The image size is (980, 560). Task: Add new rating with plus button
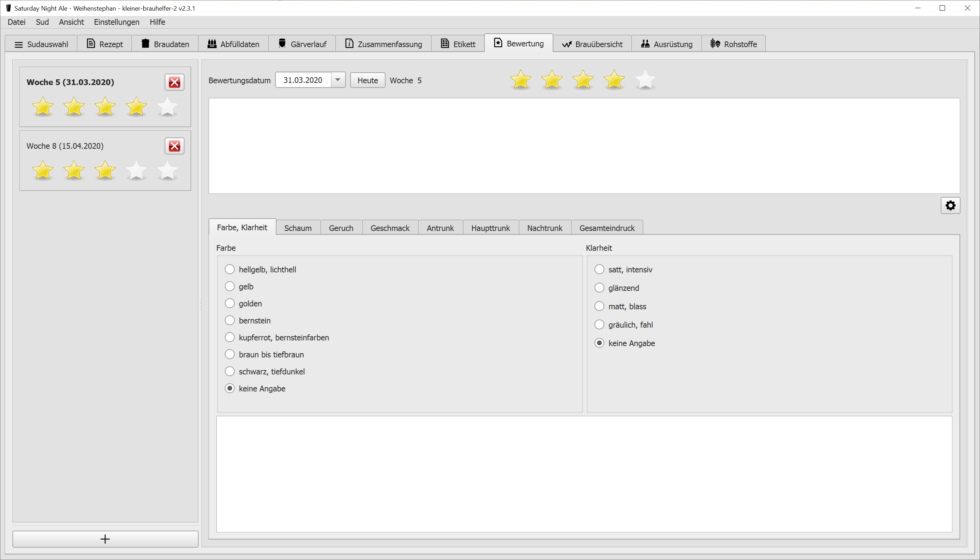tap(105, 539)
